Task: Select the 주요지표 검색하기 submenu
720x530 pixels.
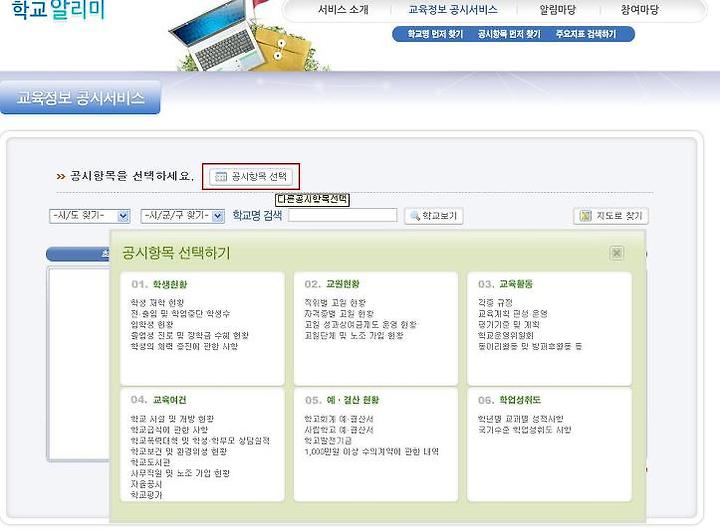Action: (x=586, y=34)
